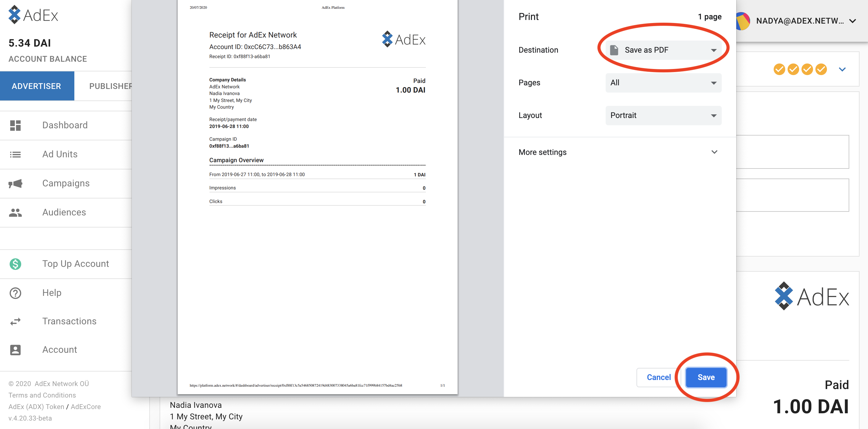Click 'Receipt for AdEx Network' heading

(x=253, y=35)
